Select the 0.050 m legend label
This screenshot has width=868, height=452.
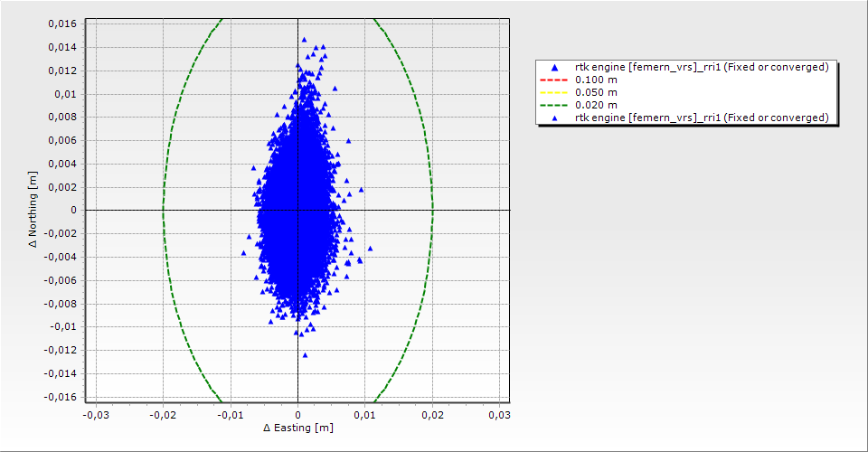596,92
